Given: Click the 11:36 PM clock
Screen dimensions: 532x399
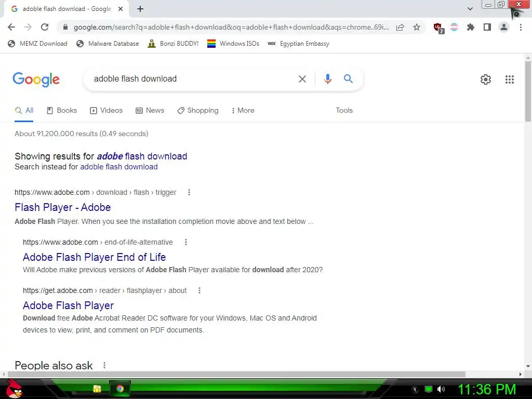Looking at the screenshot, I should pyautogui.click(x=487, y=390).
